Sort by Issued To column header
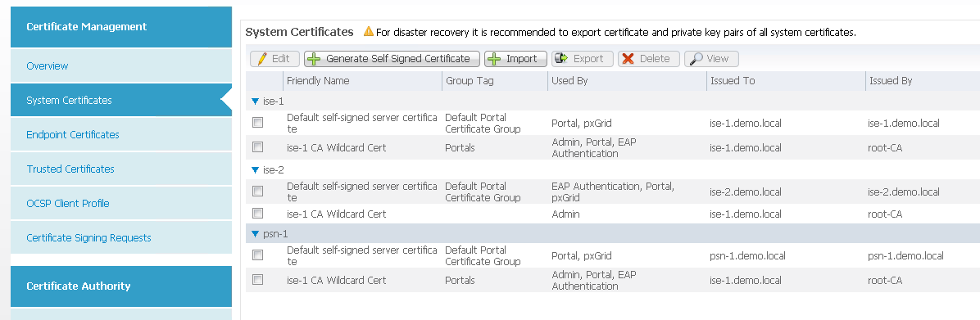Viewport: 980px width, 320px height. 786,80
